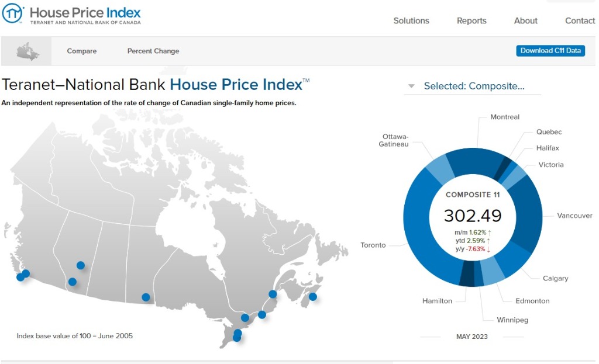The height and width of the screenshot is (364, 599).
Task: Click the Hamilton chart label
Action: pos(437,301)
